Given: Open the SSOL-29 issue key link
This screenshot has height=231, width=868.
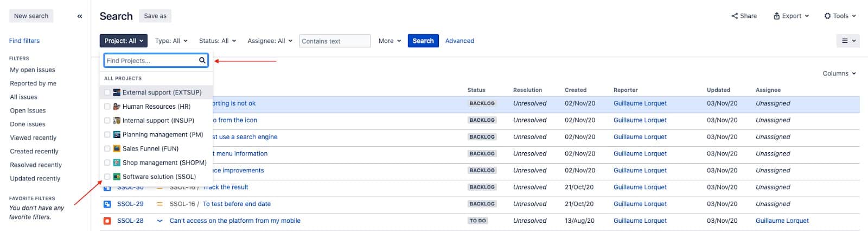Looking at the screenshot, I should [x=130, y=204].
